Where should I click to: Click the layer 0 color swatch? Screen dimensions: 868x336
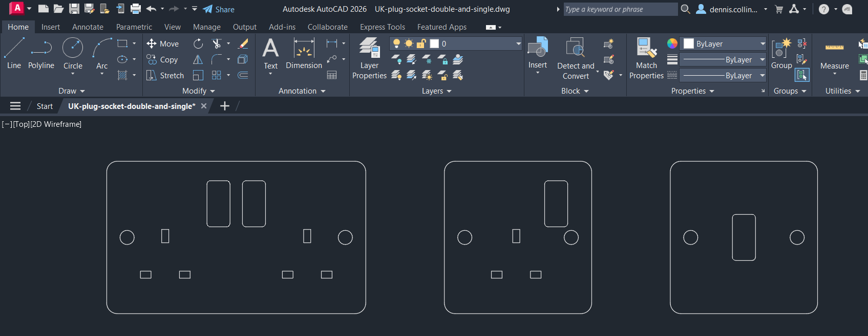point(434,43)
